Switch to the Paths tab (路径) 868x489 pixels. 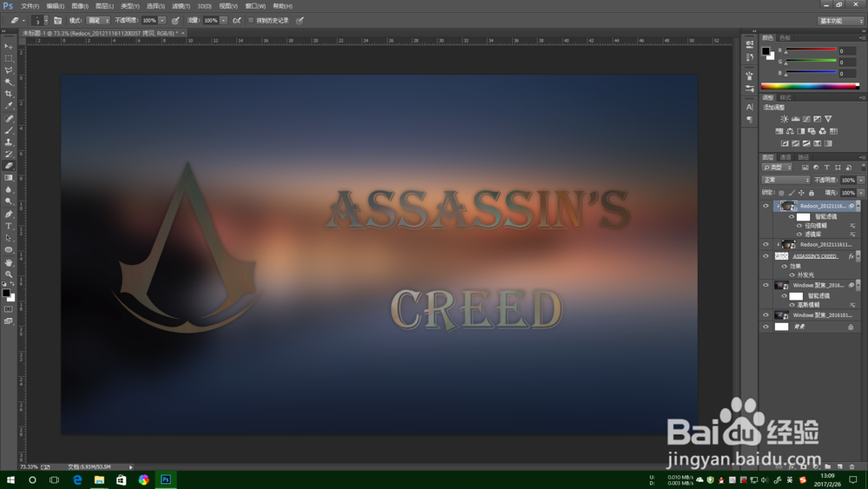(x=803, y=157)
